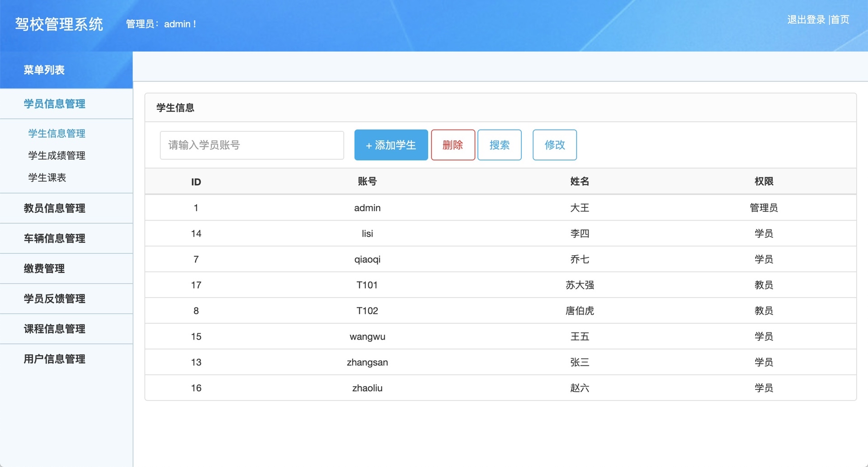Viewport: 868px width, 467px height.
Task: Open 课程信息管理 in the sidebar
Action: (54, 329)
